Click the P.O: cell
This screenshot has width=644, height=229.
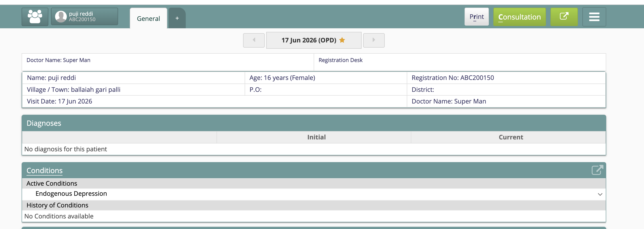(326, 89)
